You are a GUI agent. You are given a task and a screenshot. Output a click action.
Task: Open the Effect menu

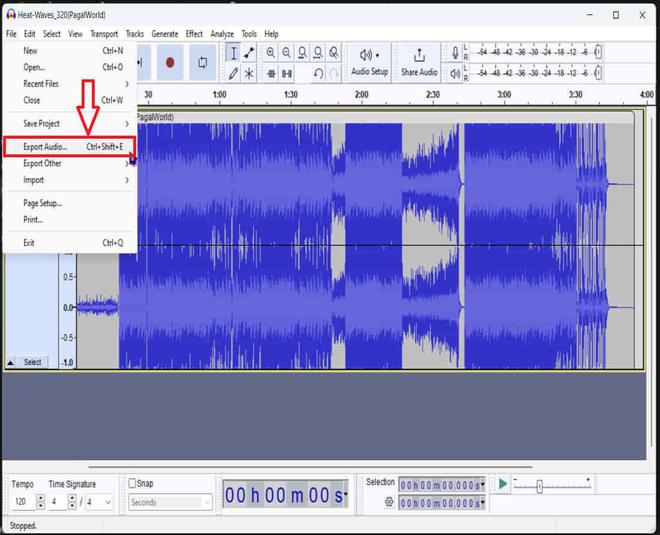point(194,34)
